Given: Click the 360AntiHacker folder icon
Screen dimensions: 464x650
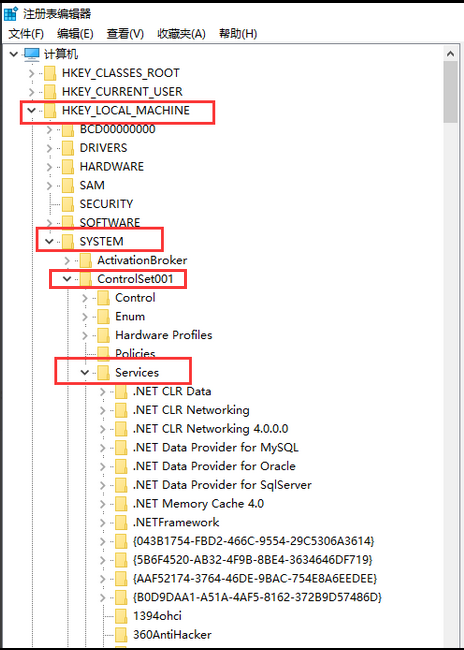Looking at the screenshot, I should coord(121,635).
